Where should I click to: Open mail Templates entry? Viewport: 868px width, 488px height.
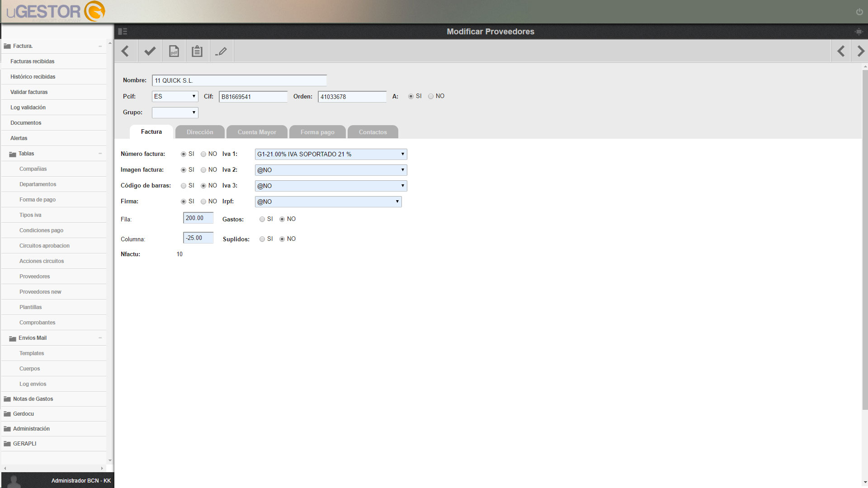54,353
